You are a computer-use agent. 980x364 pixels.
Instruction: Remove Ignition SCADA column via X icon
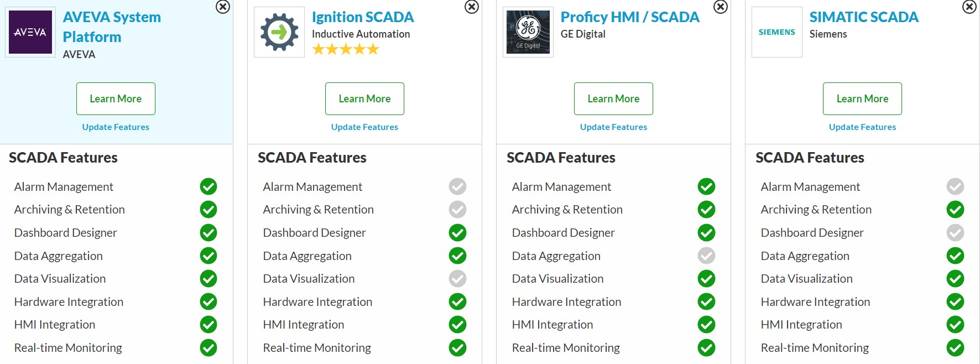472,7
